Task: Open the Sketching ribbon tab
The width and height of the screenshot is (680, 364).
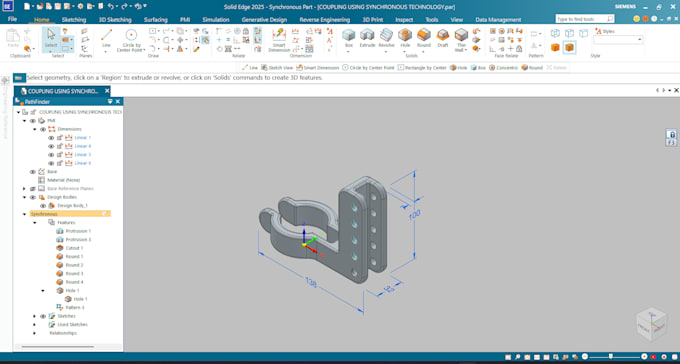Action: pos(74,20)
